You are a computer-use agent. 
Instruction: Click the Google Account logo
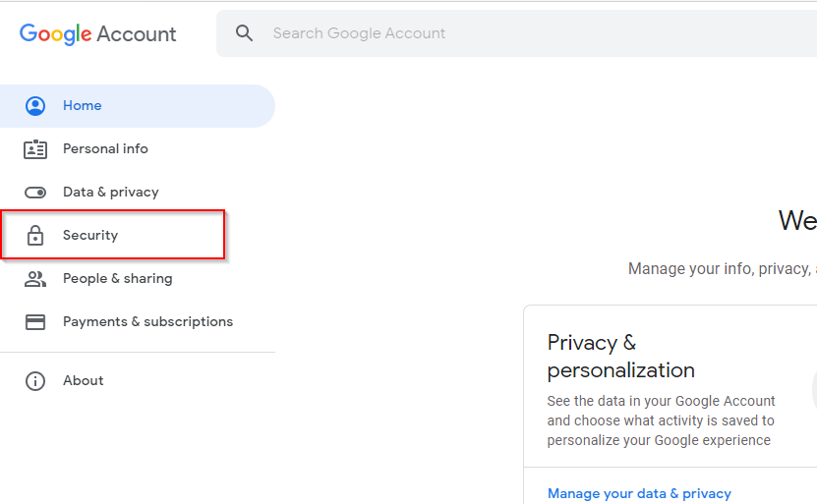click(98, 34)
